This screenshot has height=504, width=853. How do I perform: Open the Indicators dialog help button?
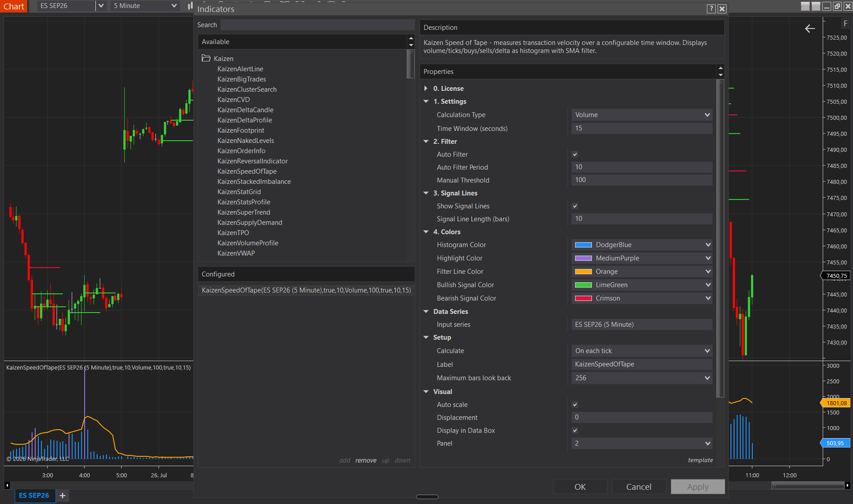point(711,9)
